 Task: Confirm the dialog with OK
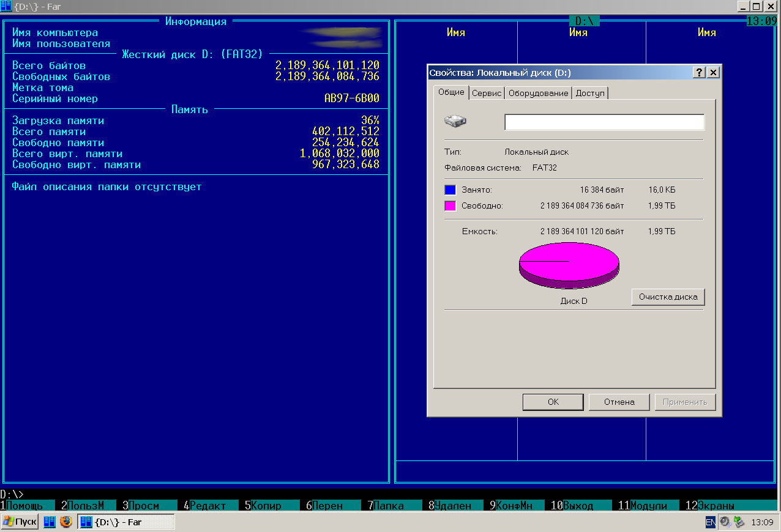[553, 402]
